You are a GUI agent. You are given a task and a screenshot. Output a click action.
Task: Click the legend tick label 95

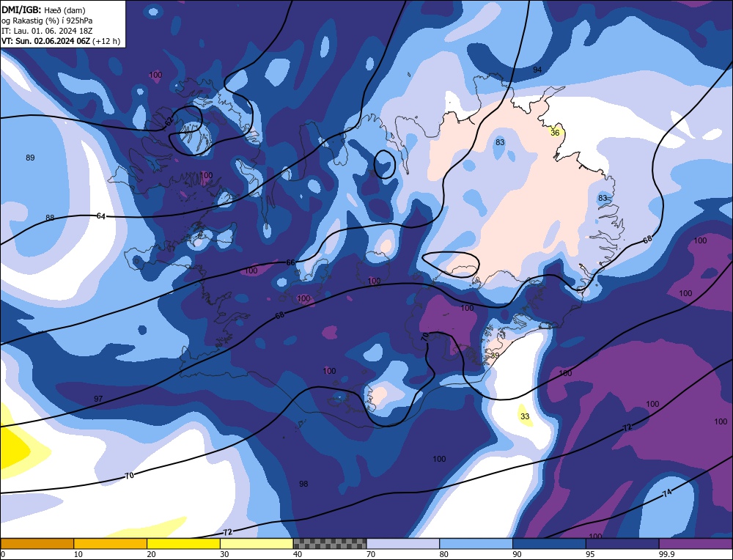tap(590, 554)
